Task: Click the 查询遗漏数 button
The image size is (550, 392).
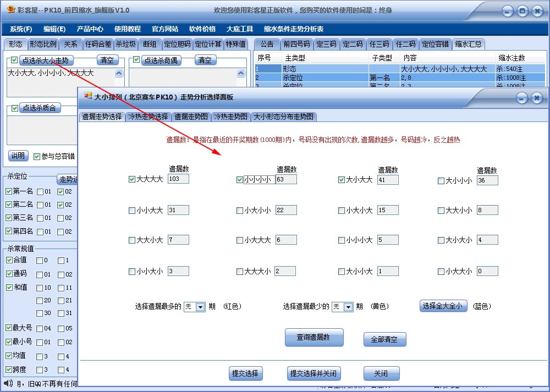Action: [x=313, y=339]
